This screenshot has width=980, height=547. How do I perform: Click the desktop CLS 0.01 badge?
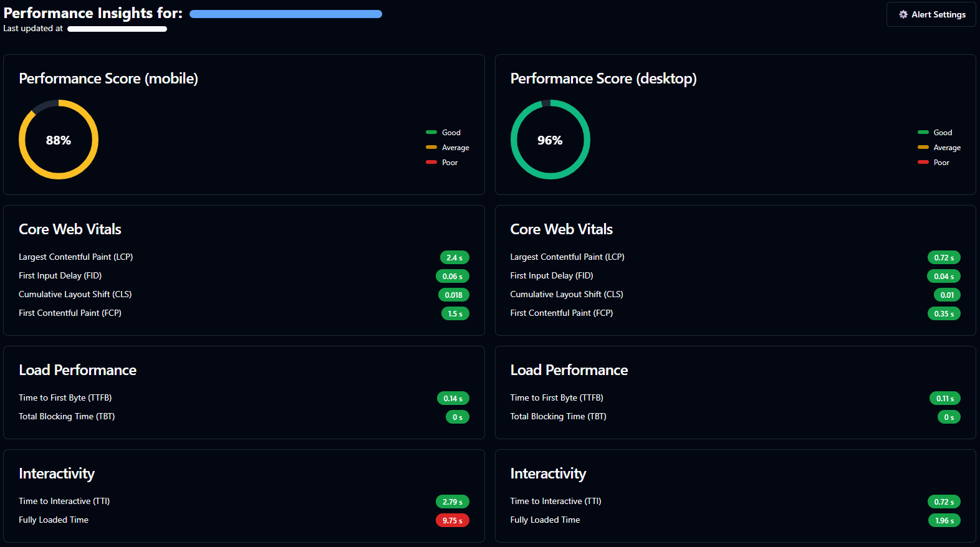[947, 295]
